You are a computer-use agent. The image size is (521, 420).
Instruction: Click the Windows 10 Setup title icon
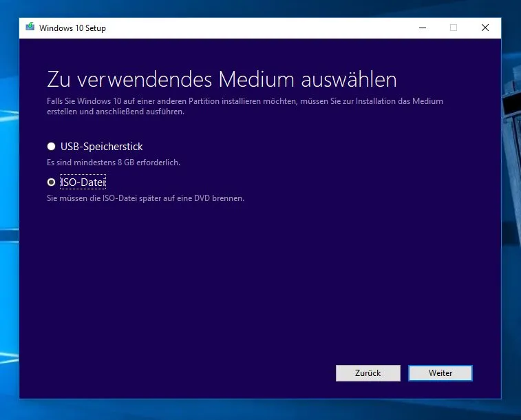point(30,27)
